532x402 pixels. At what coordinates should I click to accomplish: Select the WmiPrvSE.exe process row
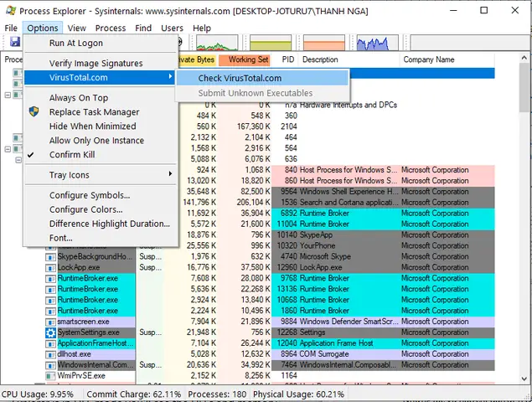(x=270, y=376)
